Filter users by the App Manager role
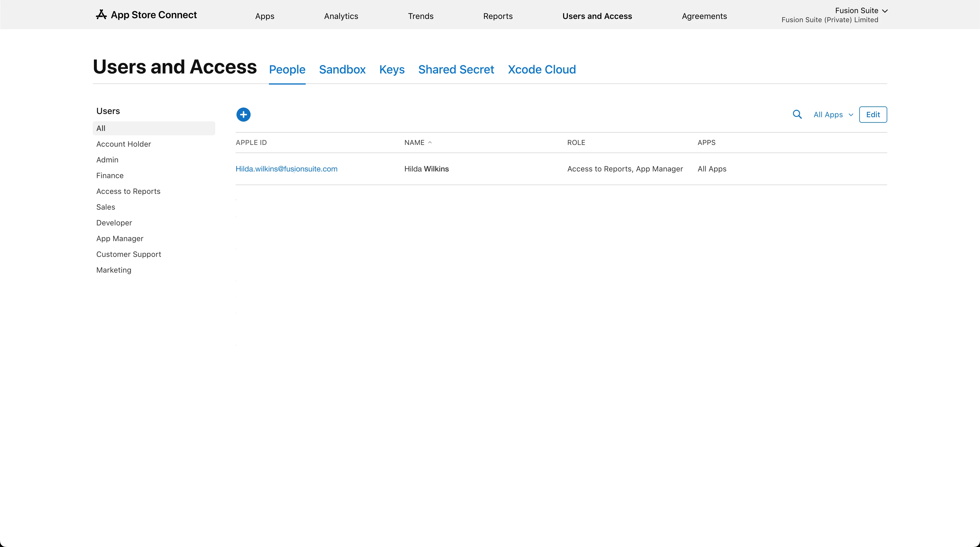The image size is (980, 547). point(120,239)
